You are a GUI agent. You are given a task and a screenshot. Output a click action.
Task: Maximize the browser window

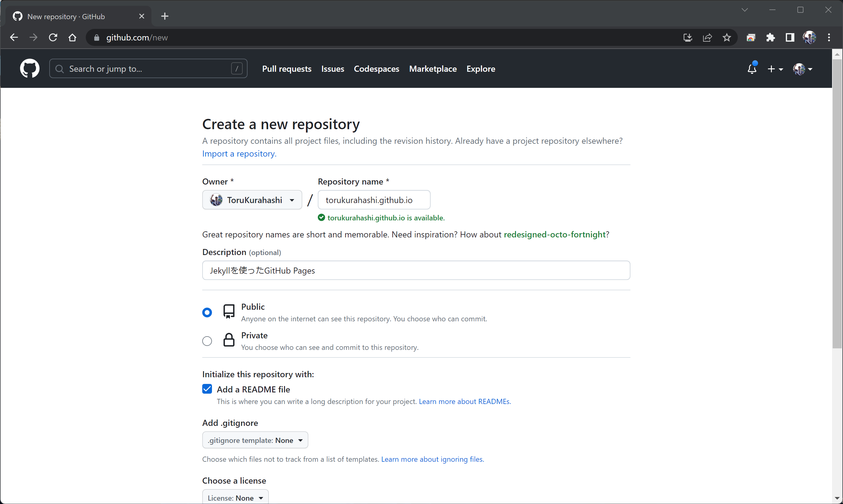(800, 10)
